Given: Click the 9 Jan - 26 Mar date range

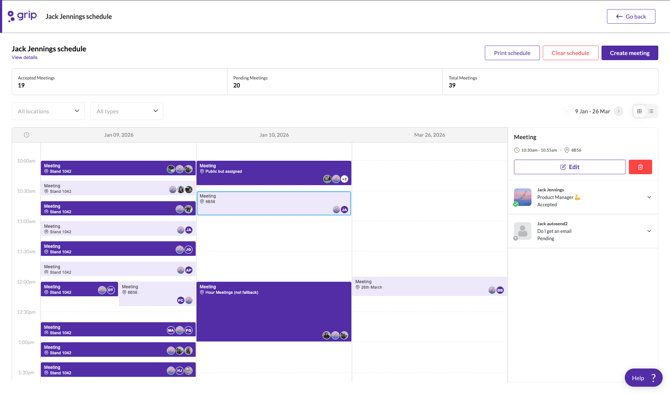Looking at the screenshot, I should click(592, 111).
